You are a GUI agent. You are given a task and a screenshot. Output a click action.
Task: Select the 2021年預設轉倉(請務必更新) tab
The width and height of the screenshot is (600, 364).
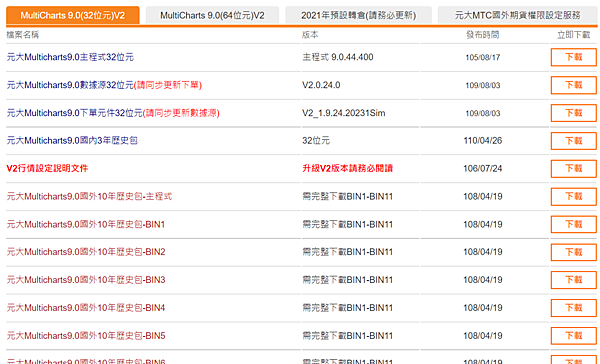pos(359,15)
